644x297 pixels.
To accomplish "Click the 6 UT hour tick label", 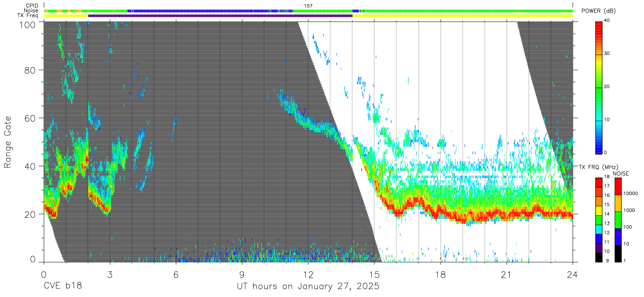I will pos(176,274).
